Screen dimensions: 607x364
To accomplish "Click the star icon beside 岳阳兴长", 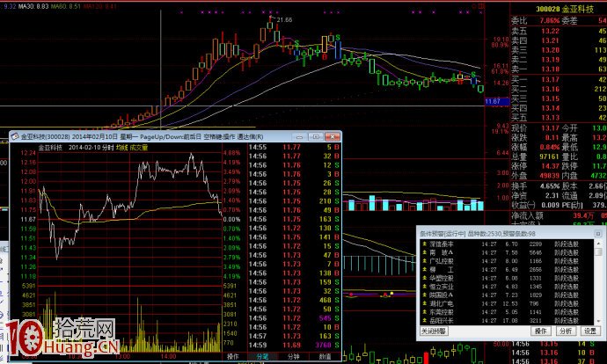I will click(x=425, y=320).
